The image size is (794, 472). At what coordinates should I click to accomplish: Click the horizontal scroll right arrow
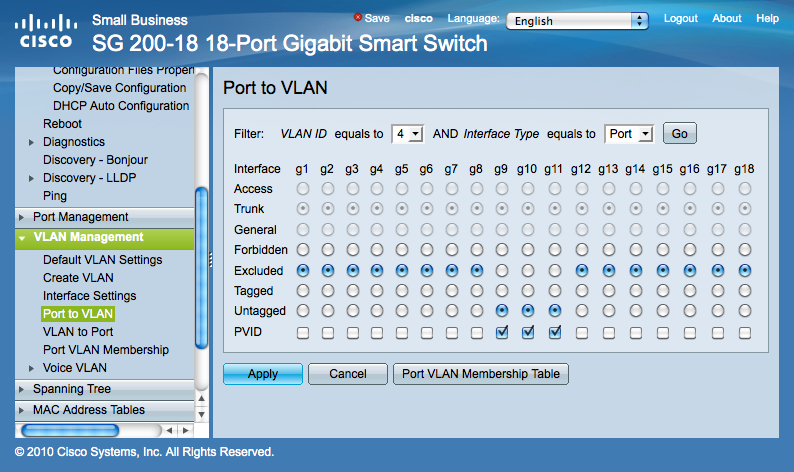click(186, 430)
